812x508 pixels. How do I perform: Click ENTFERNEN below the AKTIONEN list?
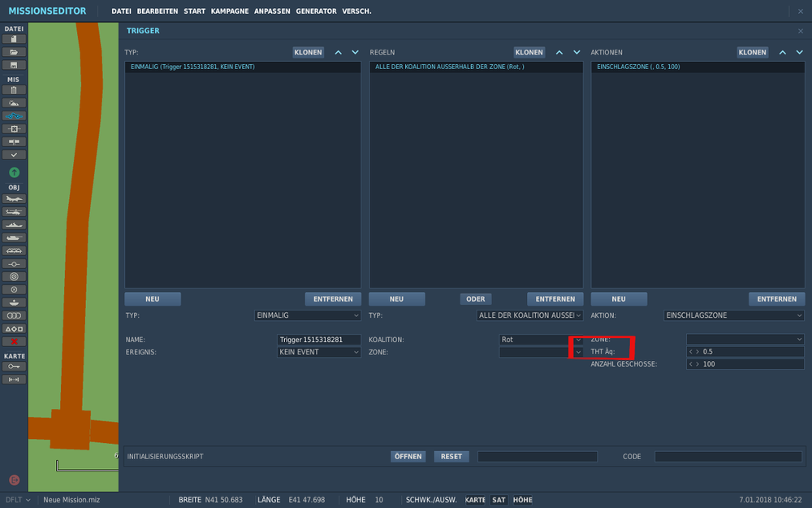(x=777, y=299)
